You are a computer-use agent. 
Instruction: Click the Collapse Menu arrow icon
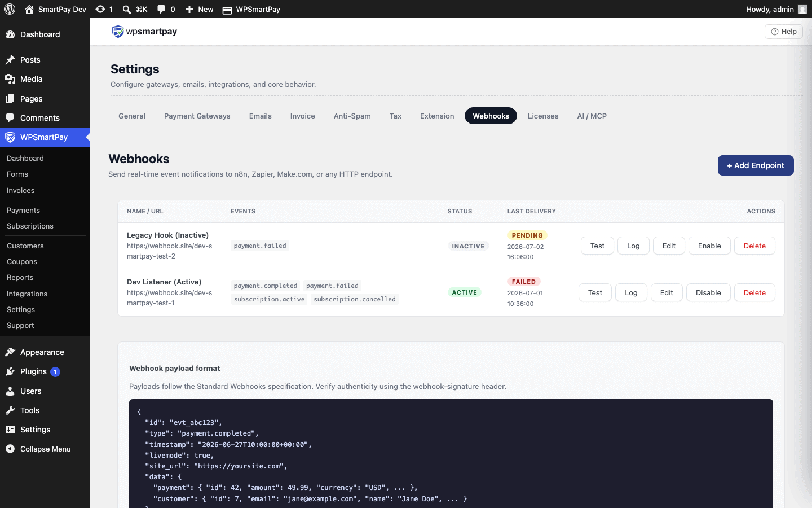point(10,449)
